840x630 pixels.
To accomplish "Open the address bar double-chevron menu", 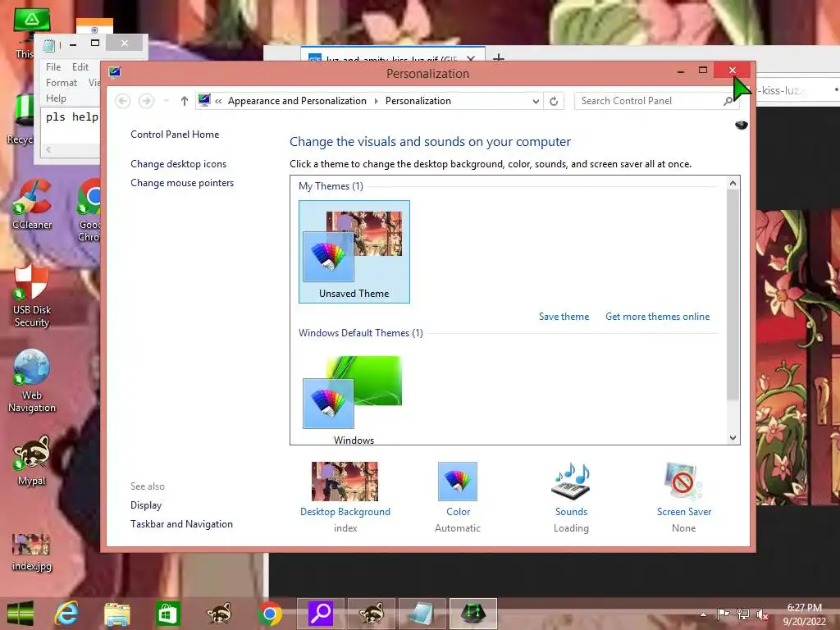I will [x=218, y=101].
